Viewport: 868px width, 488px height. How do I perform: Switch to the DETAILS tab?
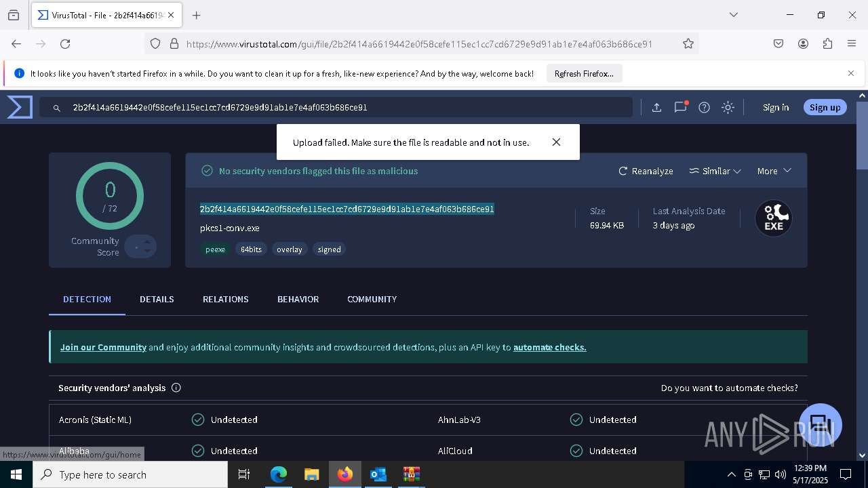click(x=157, y=299)
